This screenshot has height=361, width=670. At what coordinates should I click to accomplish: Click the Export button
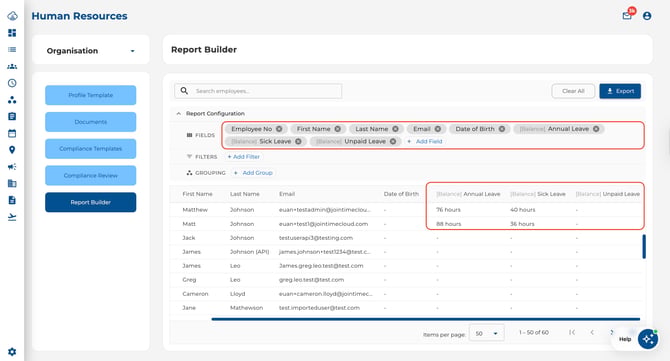pos(620,91)
